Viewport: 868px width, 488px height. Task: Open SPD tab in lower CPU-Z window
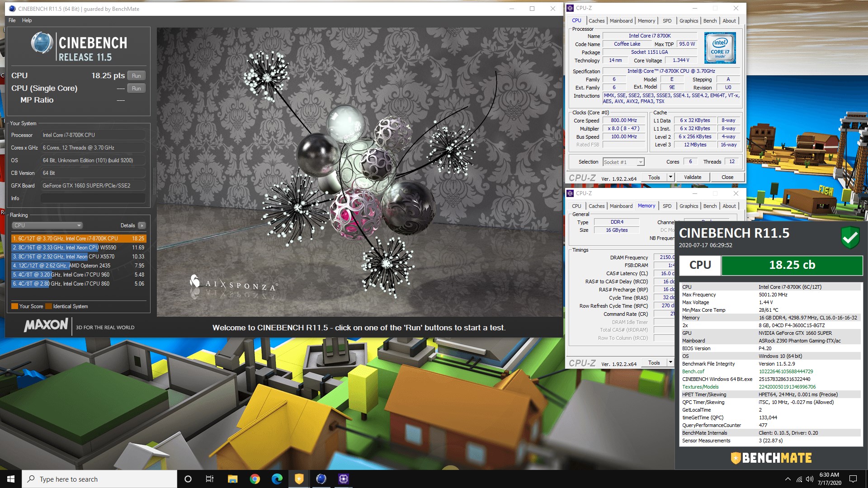pyautogui.click(x=667, y=206)
